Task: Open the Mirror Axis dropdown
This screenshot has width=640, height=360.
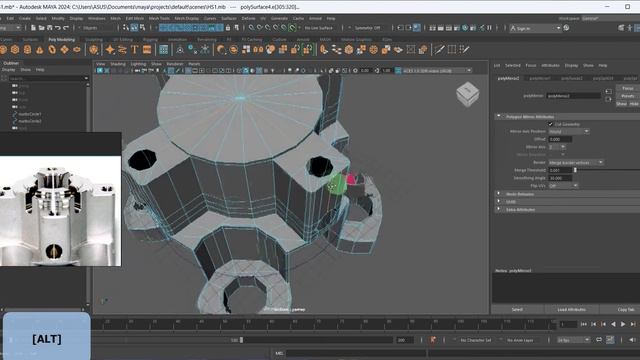Action: tap(557, 147)
